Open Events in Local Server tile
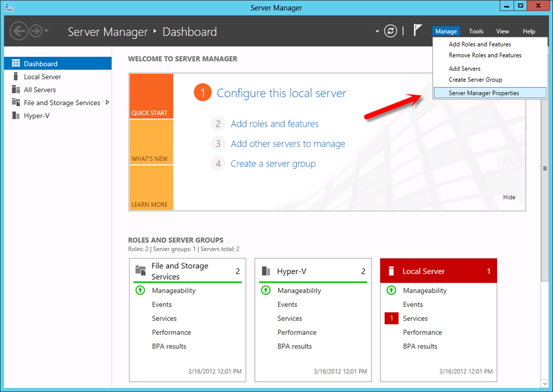 tap(413, 305)
